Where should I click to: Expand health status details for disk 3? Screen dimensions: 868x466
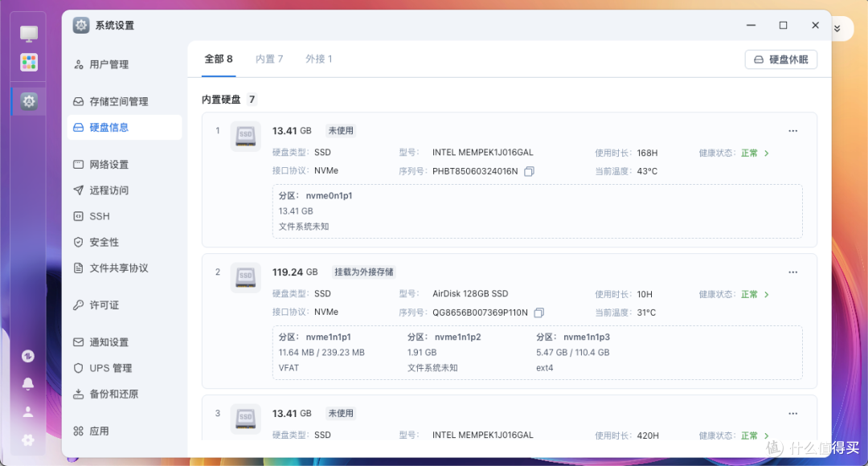767,435
